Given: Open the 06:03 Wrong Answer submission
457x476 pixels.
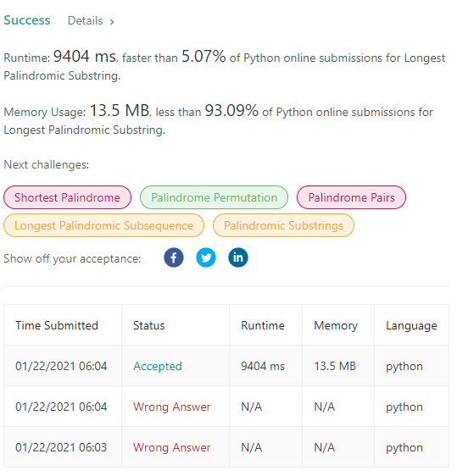Looking at the screenshot, I should pyautogui.click(x=171, y=447).
